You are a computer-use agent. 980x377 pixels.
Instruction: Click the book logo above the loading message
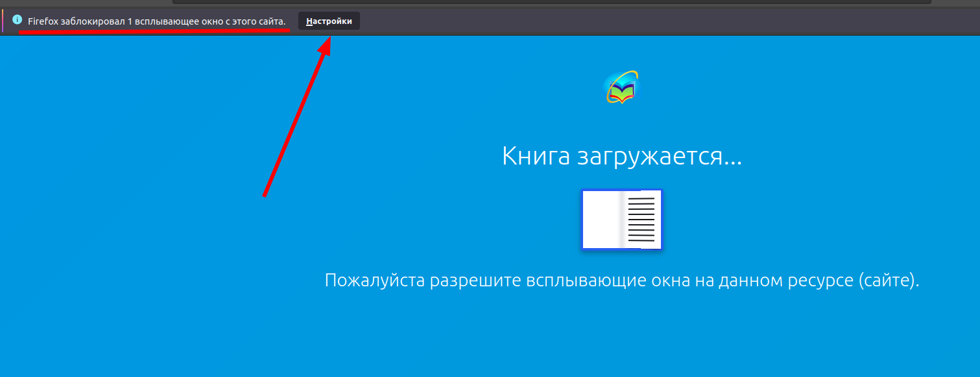click(x=621, y=87)
